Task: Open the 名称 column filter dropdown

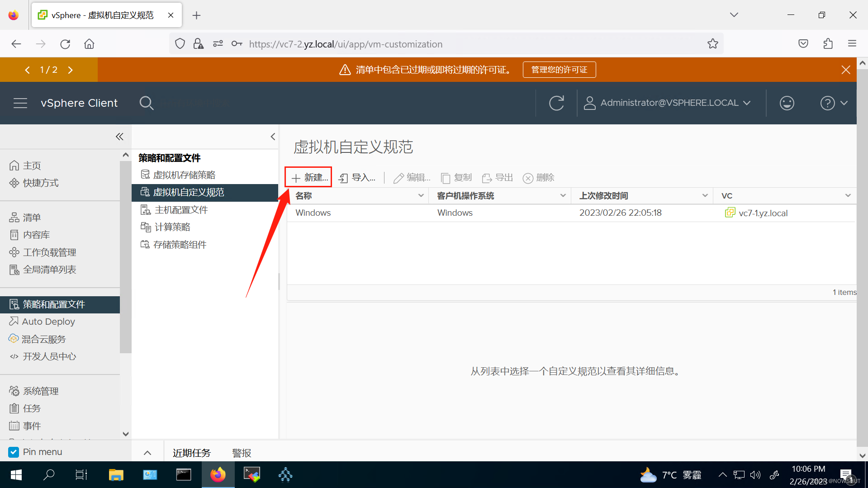Action: tap(421, 195)
